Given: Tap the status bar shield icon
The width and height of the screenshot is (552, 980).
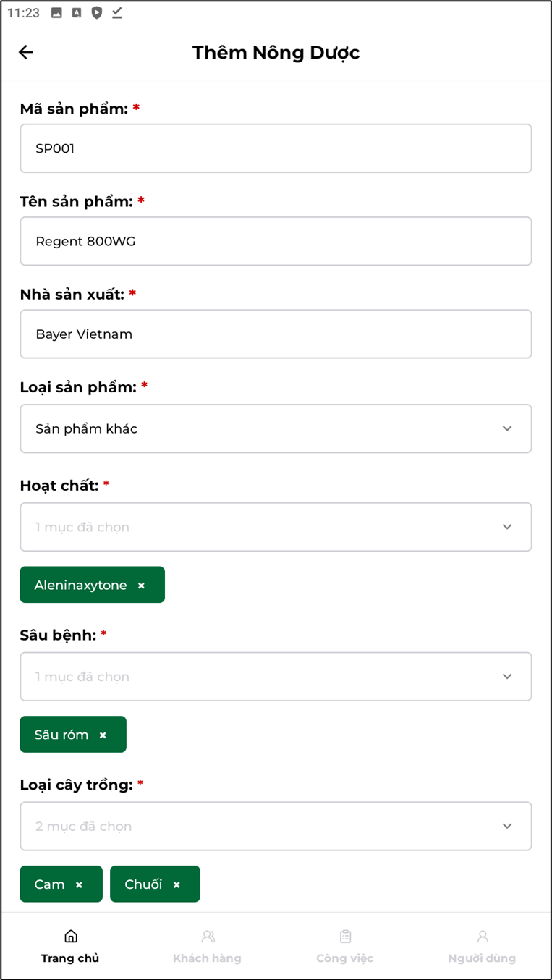Looking at the screenshot, I should (x=97, y=13).
